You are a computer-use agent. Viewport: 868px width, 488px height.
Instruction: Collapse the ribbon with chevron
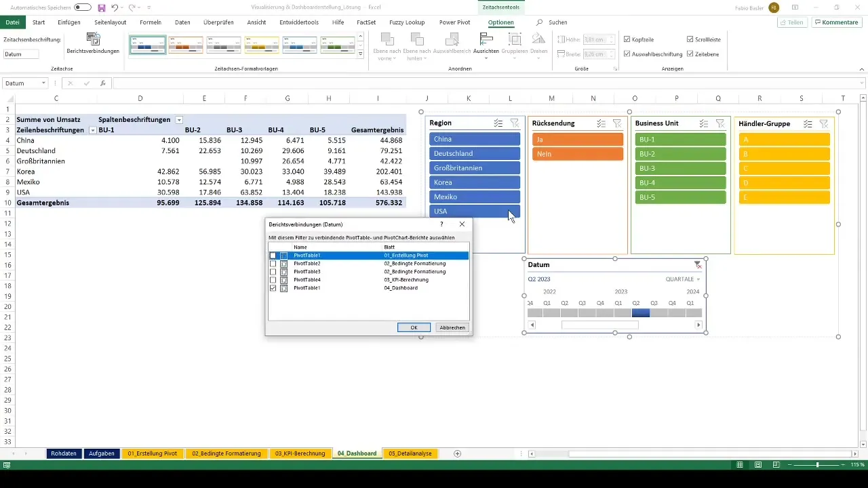click(x=861, y=69)
